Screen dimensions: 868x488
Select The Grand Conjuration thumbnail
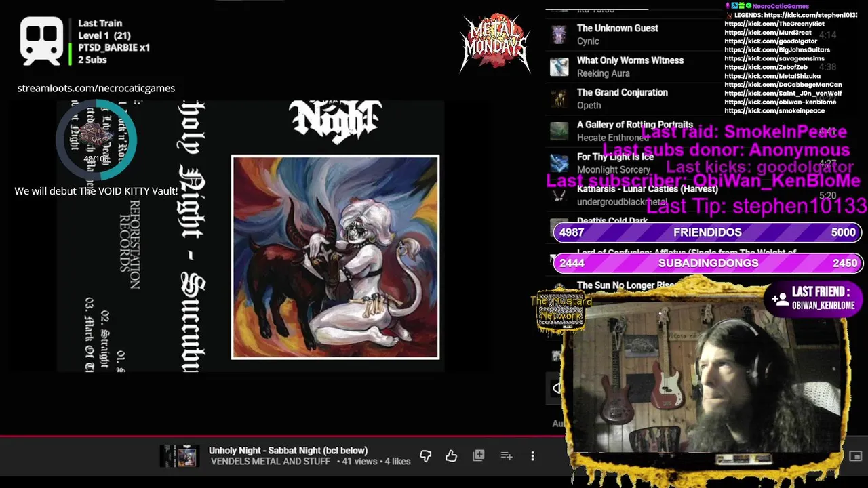coord(559,99)
